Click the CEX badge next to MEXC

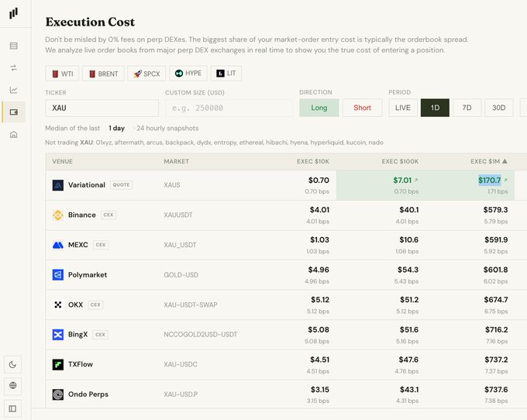pyautogui.click(x=101, y=245)
